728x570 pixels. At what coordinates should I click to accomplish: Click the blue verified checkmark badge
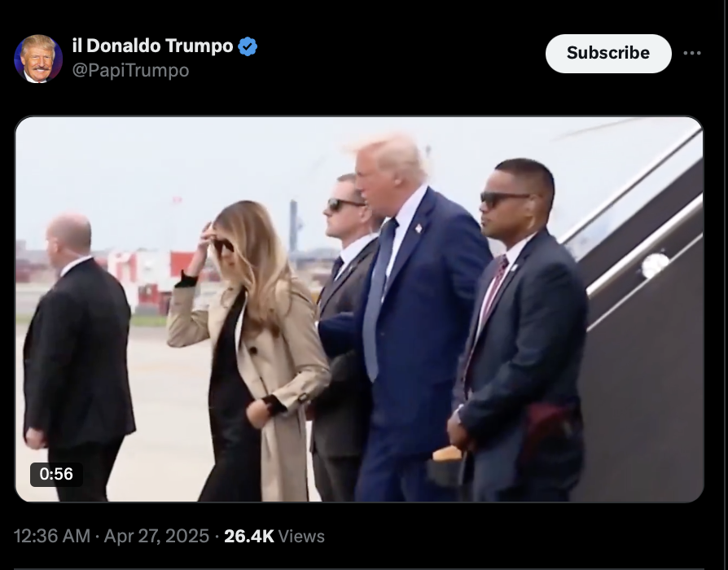point(248,46)
